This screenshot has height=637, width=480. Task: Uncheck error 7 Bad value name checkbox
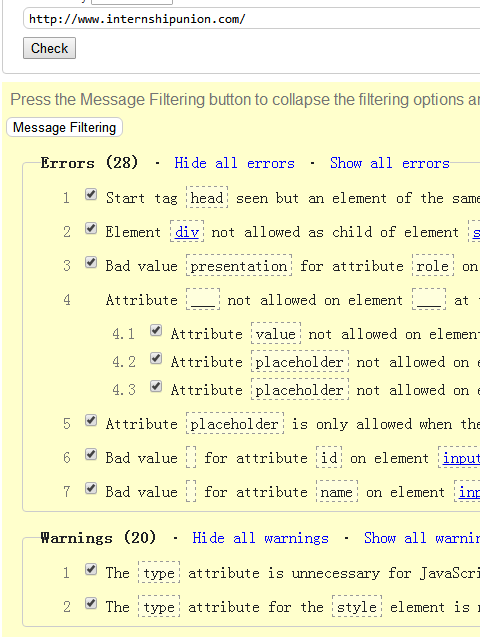pos(91,489)
